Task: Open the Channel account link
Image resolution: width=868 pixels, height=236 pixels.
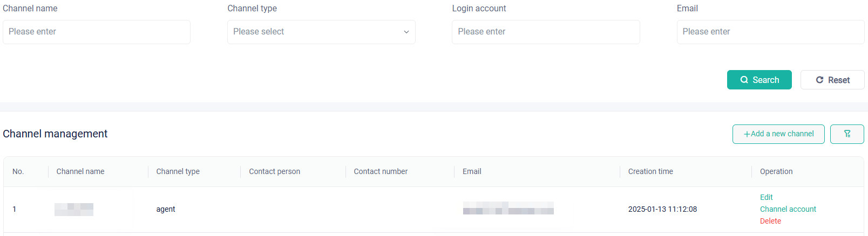Action: [788, 209]
